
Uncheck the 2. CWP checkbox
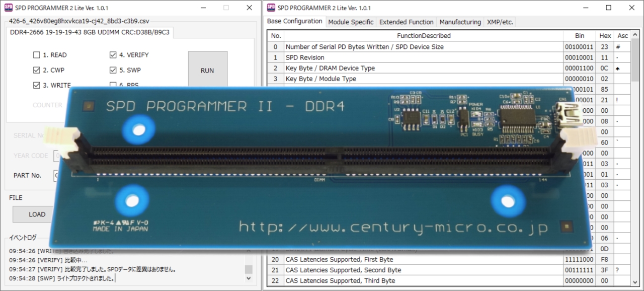(x=36, y=70)
